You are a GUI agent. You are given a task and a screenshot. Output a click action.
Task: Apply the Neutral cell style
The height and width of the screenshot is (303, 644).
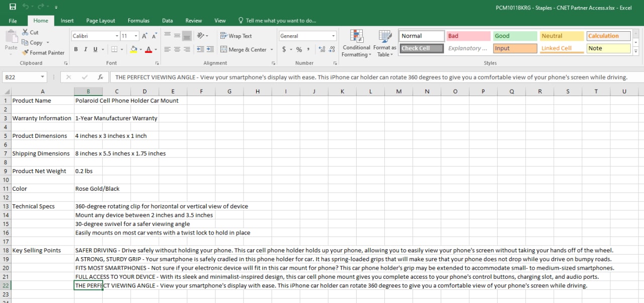(x=561, y=36)
